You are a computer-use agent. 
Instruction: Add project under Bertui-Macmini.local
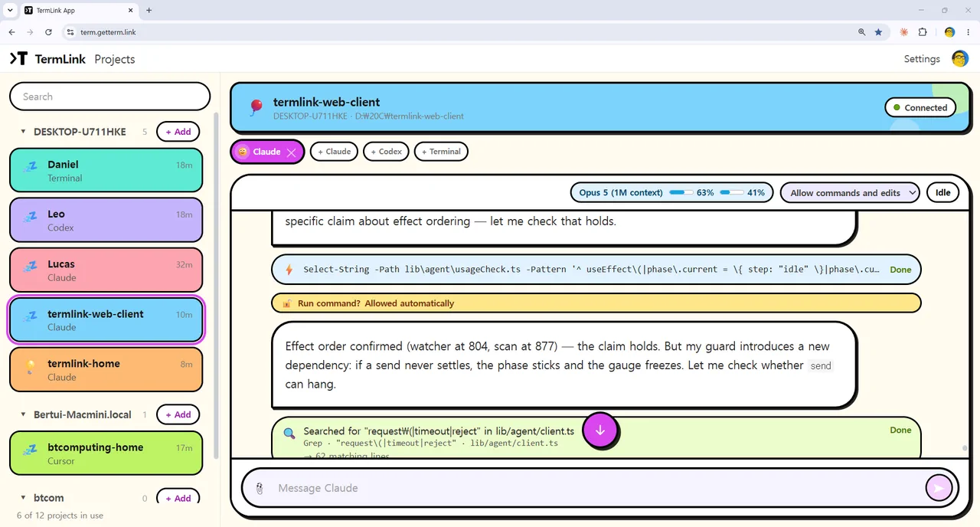coord(178,414)
